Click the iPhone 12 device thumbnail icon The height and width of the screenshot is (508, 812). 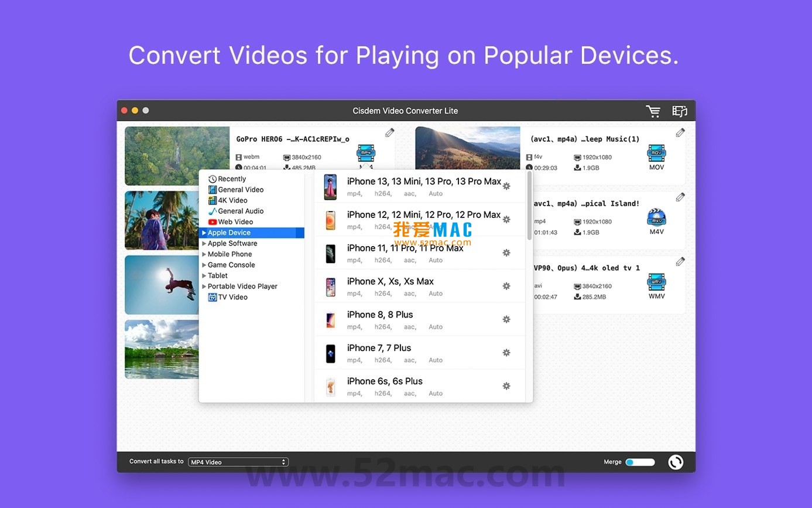click(x=331, y=220)
